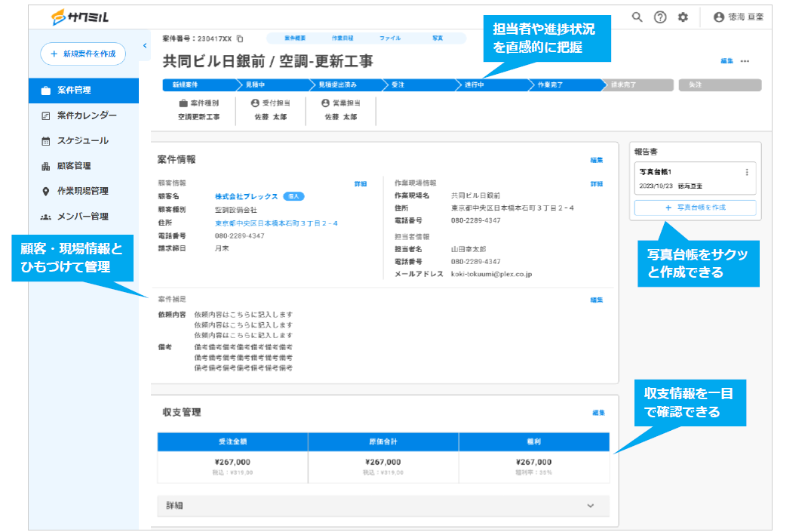Set status to 見積中 step

coord(272,85)
